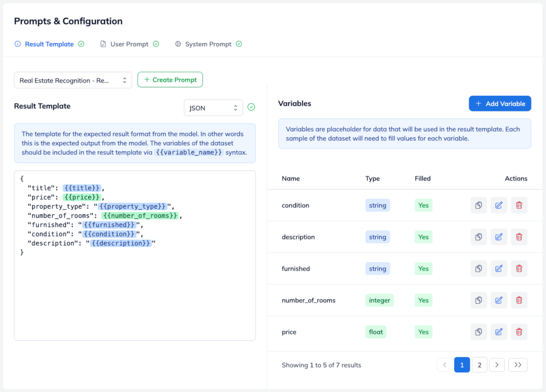Select page 1 in pagination
546x392 pixels.
462,365
